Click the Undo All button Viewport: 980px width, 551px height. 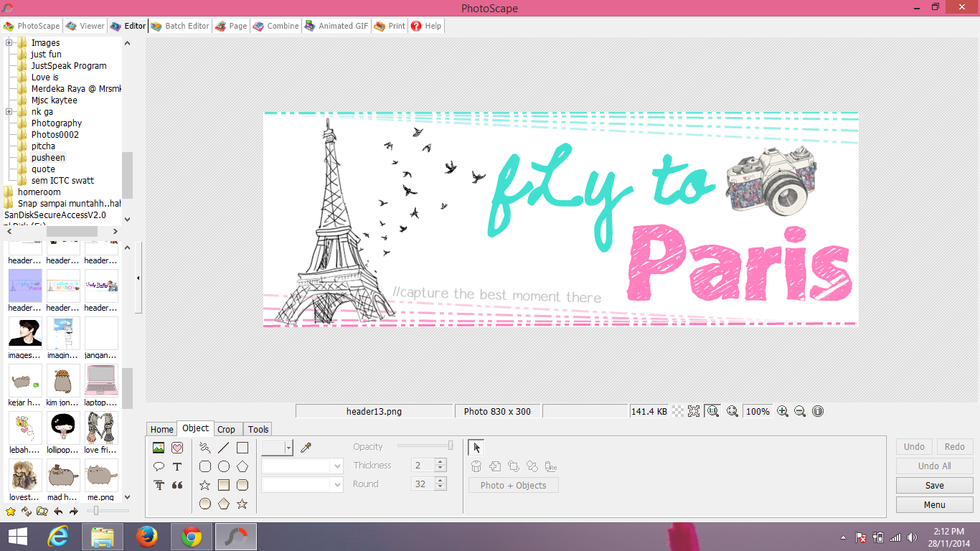(x=934, y=466)
